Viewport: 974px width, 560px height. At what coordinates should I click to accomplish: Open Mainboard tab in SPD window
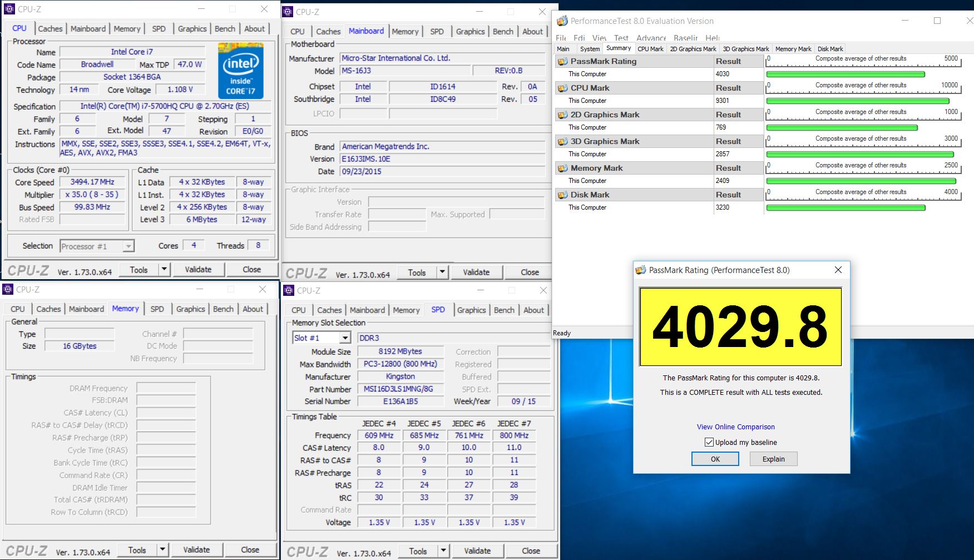[x=367, y=310]
